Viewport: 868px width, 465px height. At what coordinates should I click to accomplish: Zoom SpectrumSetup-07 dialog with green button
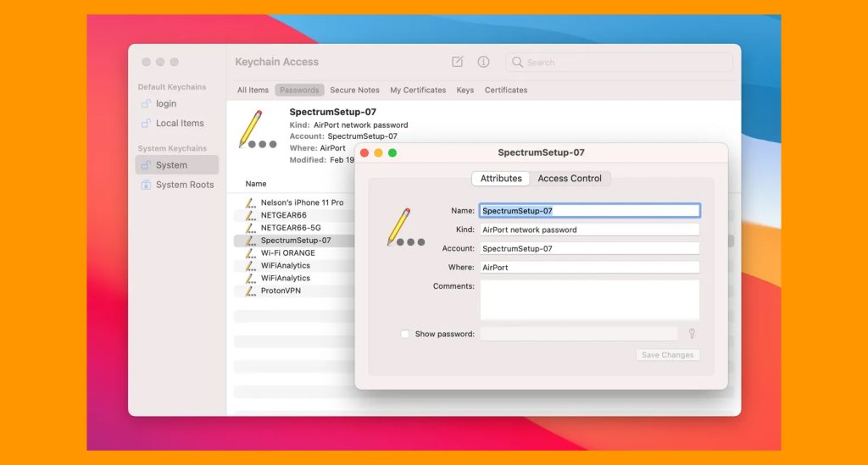coord(392,152)
